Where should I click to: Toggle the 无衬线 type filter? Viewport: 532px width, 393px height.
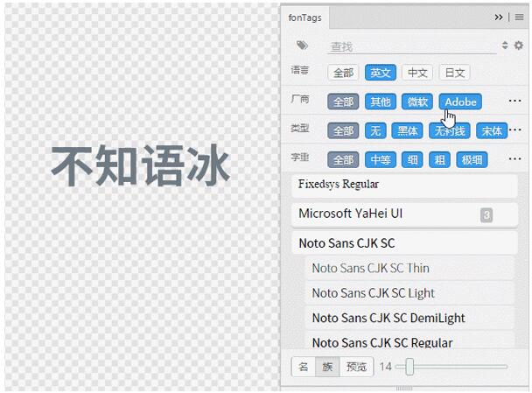tap(450, 130)
